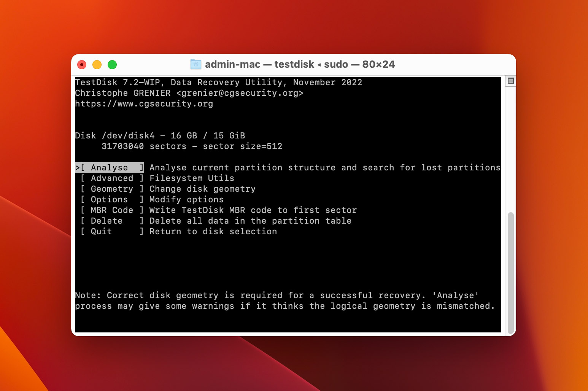Select the Advanced menu option
Viewport: 588px width, 391px height.
click(x=112, y=178)
